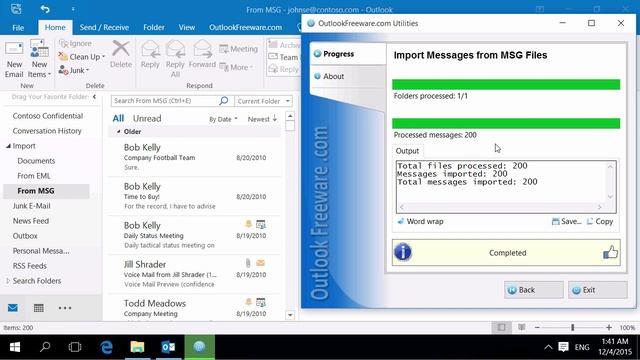The height and width of the screenshot is (360, 640).
Task: Select the Contoso Confidential folder
Action: [x=48, y=116]
